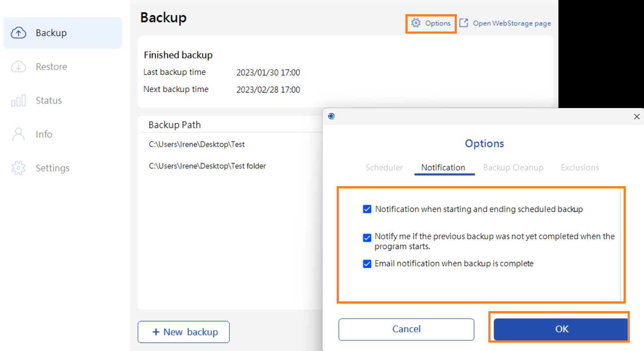This screenshot has height=351, width=644.
Task: Follow the Open WebStorage page link
Action: tap(512, 23)
